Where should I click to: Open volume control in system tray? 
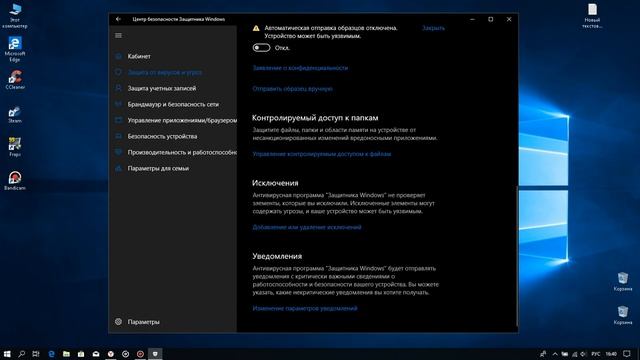(583, 354)
